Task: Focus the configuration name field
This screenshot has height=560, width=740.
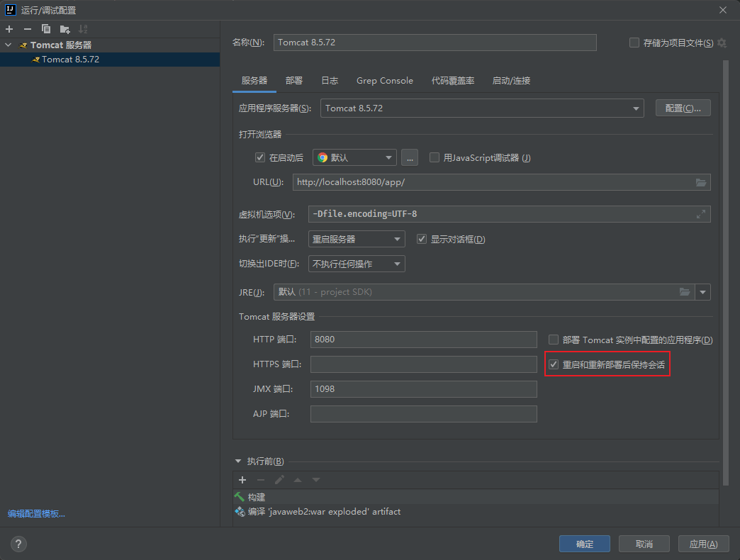Action: (435, 43)
